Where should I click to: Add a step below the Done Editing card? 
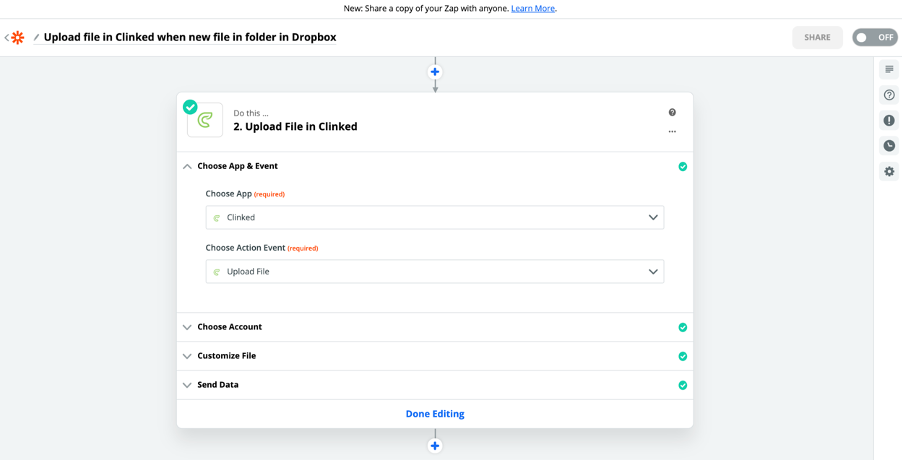coord(435,446)
